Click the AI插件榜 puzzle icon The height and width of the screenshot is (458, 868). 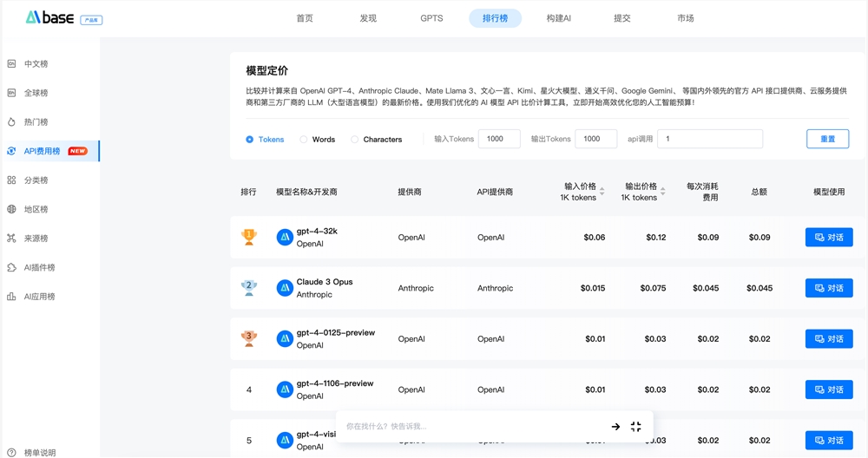11,267
